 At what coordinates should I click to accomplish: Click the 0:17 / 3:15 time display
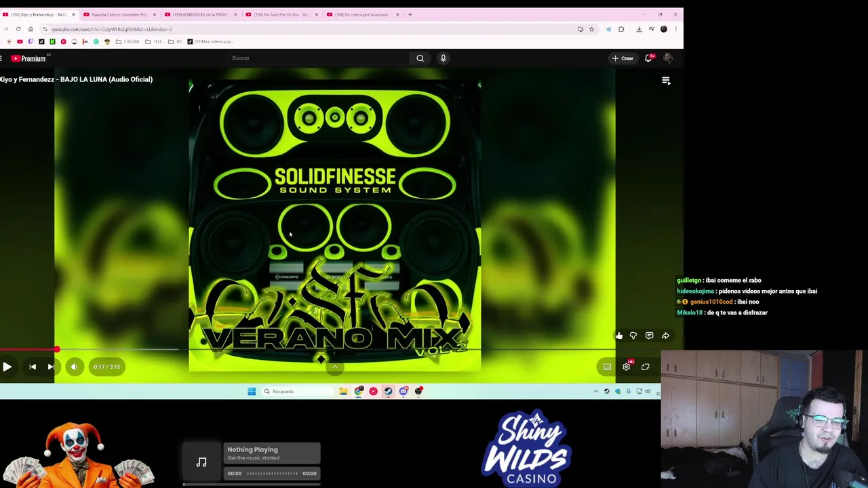click(x=107, y=367)
